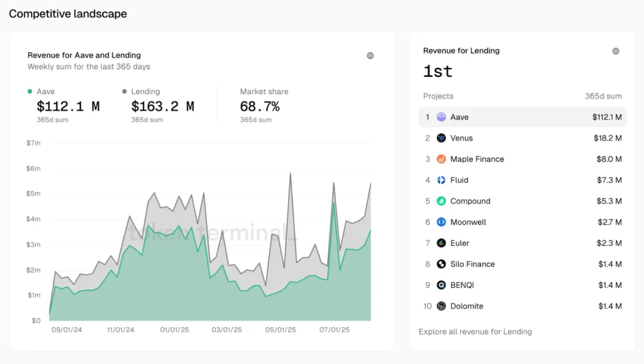Image resolution: width=644 pixels, height=364 pixels.
Task: Click Maple Finance value $8.0 M
Action: [x=609, y=159]
